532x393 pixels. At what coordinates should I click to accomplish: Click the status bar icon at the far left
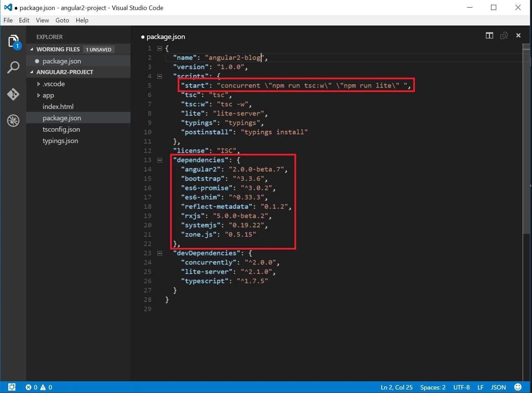[12, 387]
